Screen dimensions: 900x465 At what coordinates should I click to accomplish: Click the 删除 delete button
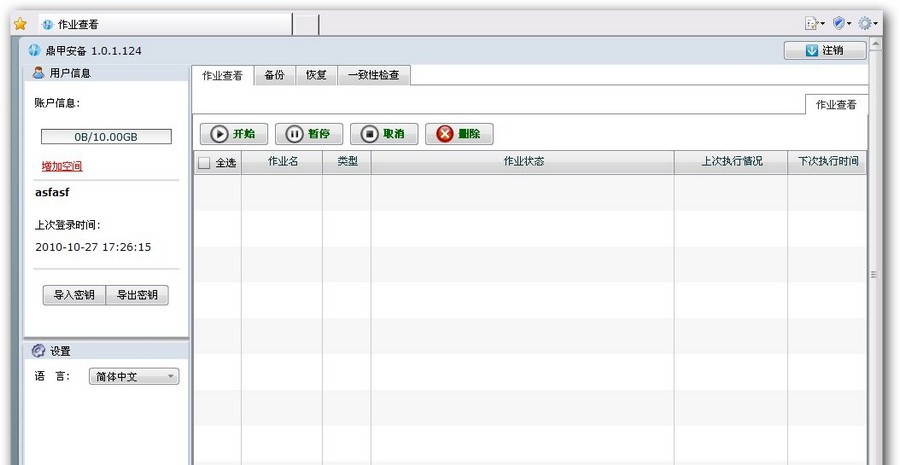459,134
